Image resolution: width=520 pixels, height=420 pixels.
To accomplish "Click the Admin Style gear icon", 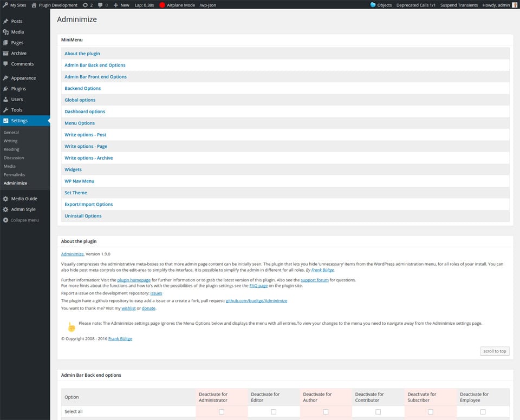I will tap(5, 209).
